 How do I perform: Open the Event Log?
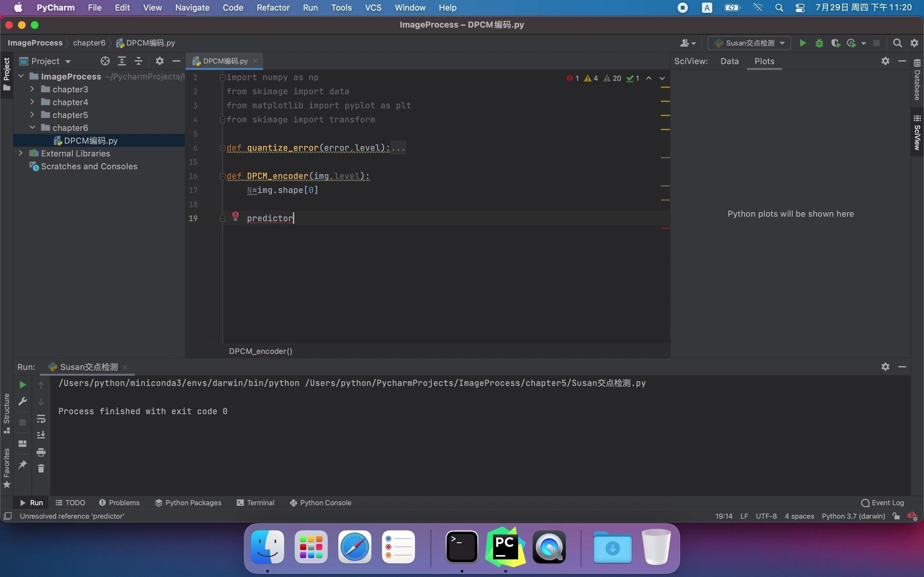click(882, 503)
